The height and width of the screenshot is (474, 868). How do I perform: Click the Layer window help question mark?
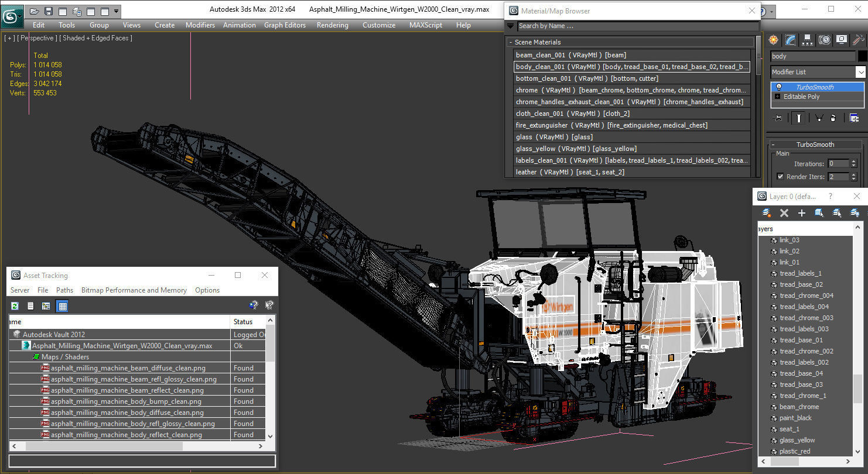(830, 197)
